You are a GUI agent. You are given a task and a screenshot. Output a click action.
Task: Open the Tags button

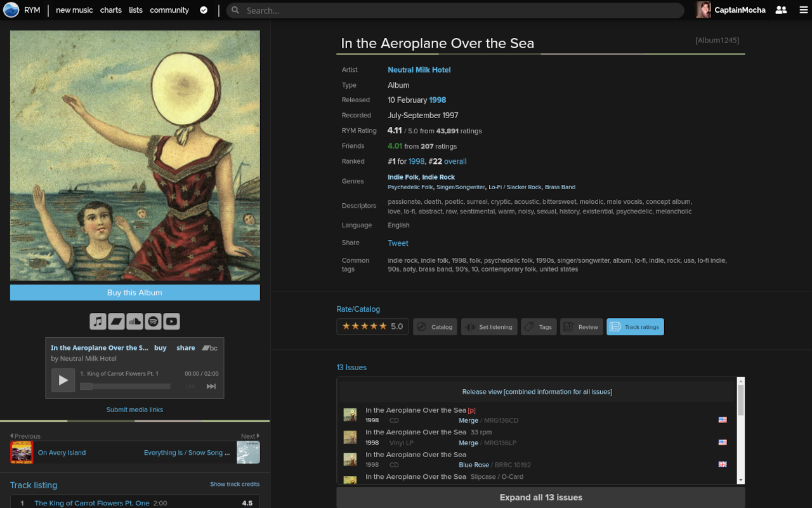[539, 326]
